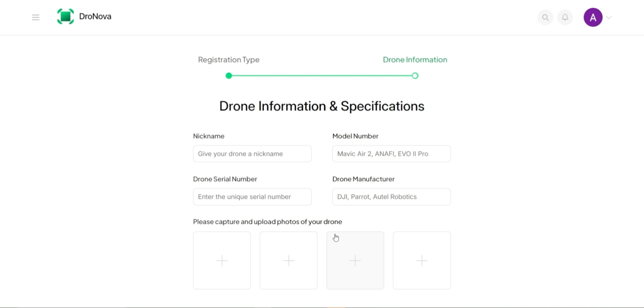Focus the Drone Manufacturer input field

tap(391, 197)
